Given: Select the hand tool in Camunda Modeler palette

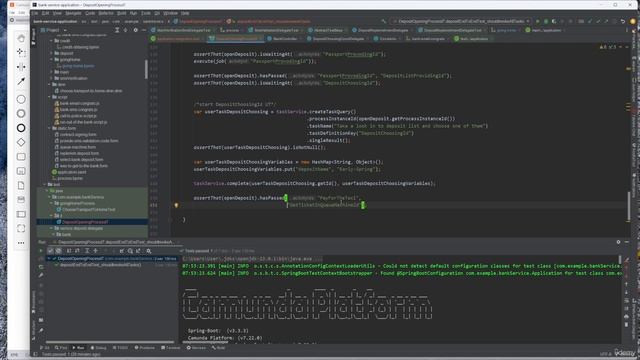Looking at the screenshot, I should (21, 38).
